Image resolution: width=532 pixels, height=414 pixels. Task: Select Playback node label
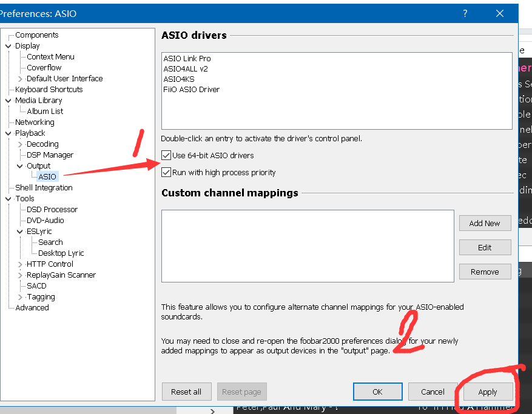click(x=30, y=133)
